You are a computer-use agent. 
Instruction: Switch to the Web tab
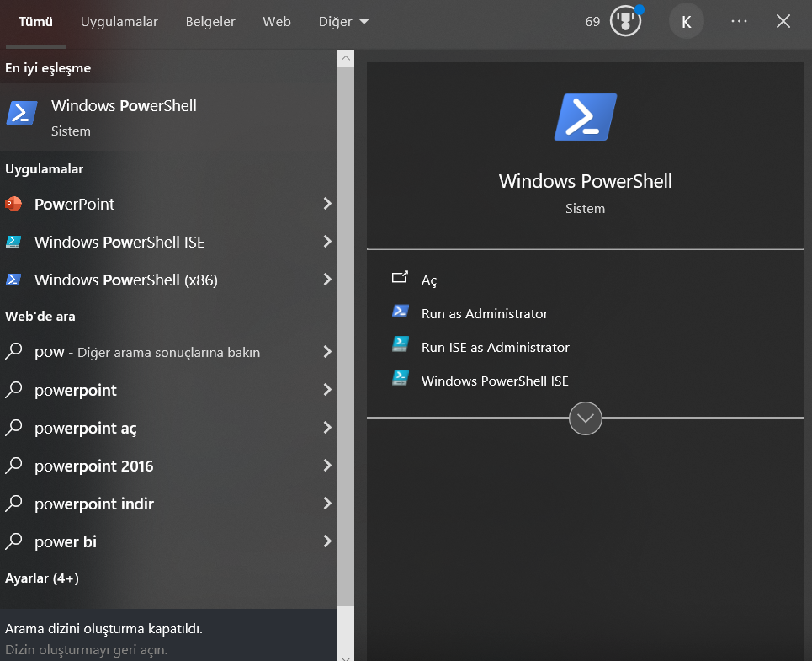pyautogui.click(x=276, y=21)
